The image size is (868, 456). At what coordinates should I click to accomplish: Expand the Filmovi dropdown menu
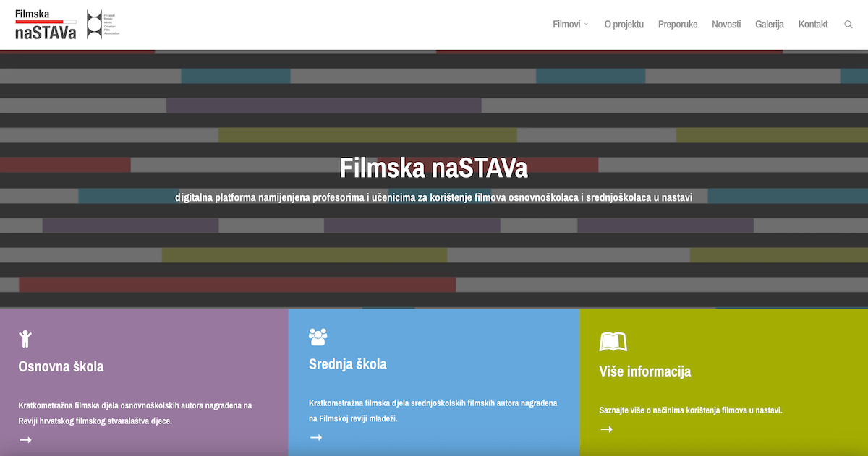coord(566,25)
